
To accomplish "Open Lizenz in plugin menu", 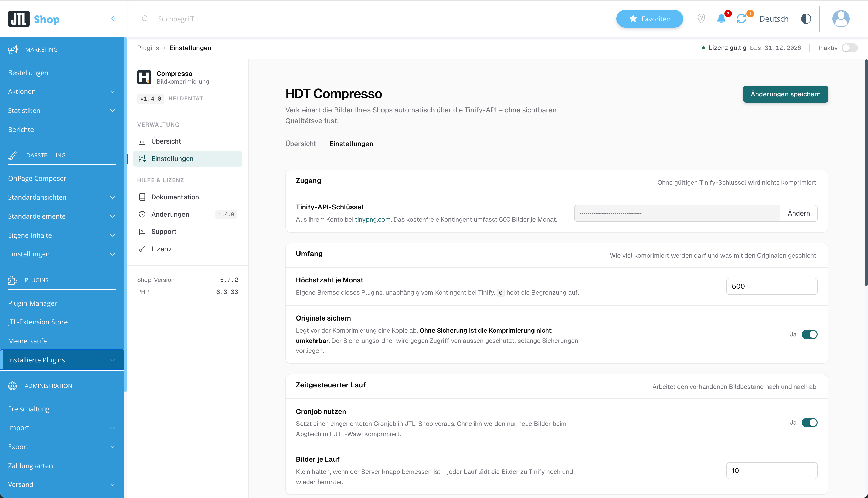I will click(187, 249).
